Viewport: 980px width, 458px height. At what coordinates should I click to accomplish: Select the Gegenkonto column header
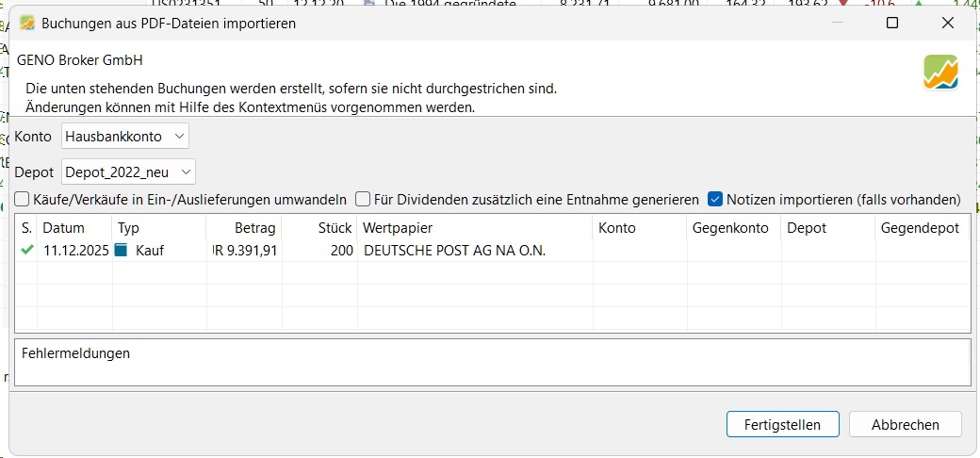point(730,228)
